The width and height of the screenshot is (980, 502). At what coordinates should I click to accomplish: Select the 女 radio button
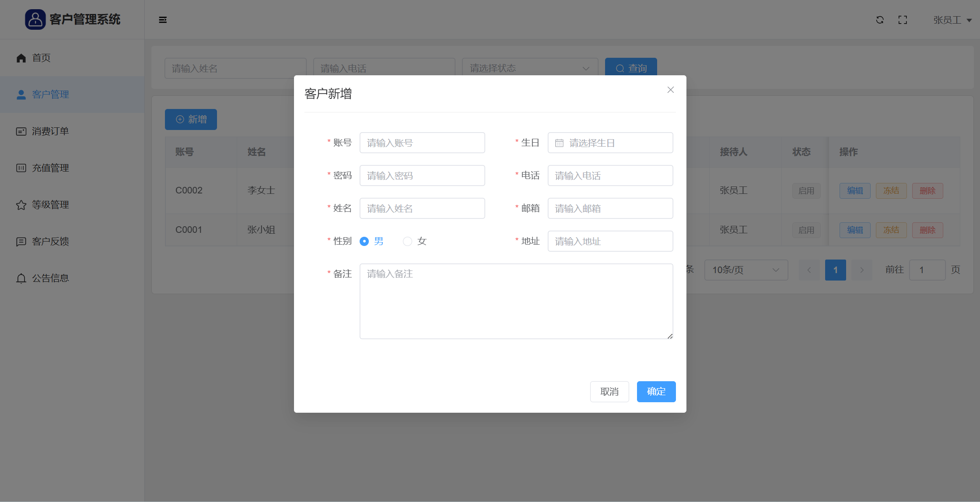407,241
